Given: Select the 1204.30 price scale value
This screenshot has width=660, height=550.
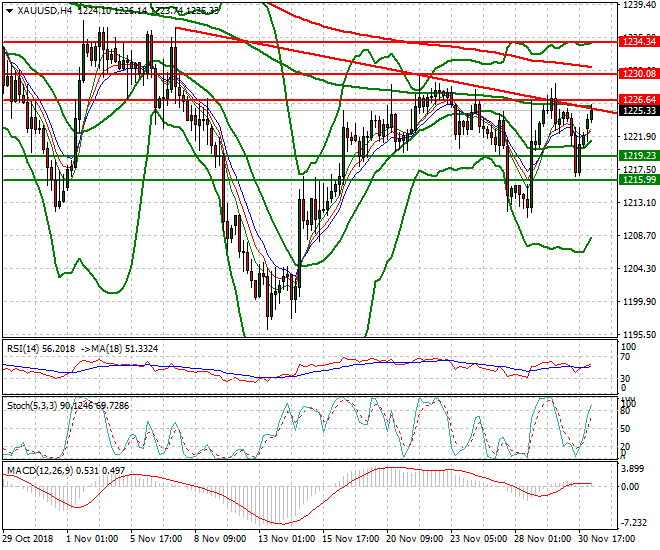Looking at the screenshot, I should [639, 268].
